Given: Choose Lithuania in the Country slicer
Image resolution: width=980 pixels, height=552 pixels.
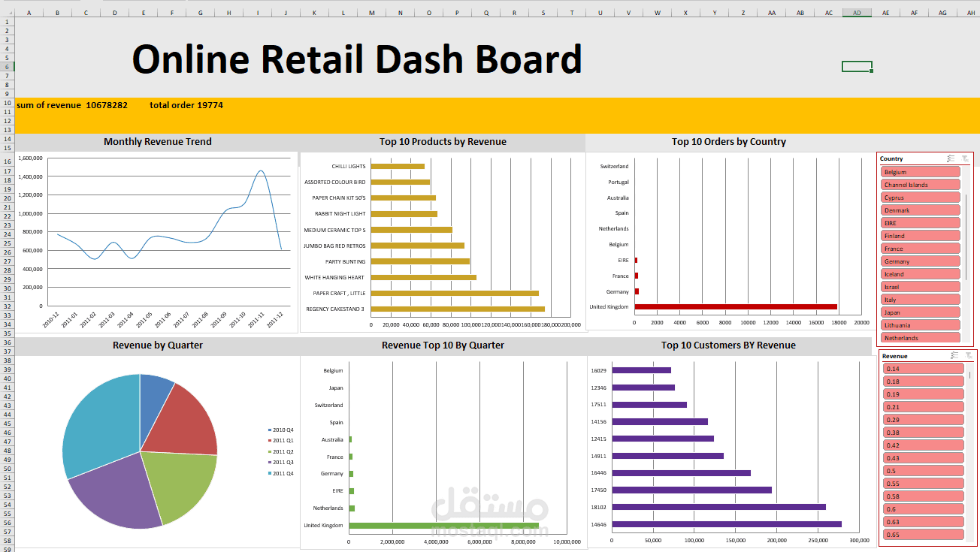Looking at the screenshot, I should tap(921, 325).
